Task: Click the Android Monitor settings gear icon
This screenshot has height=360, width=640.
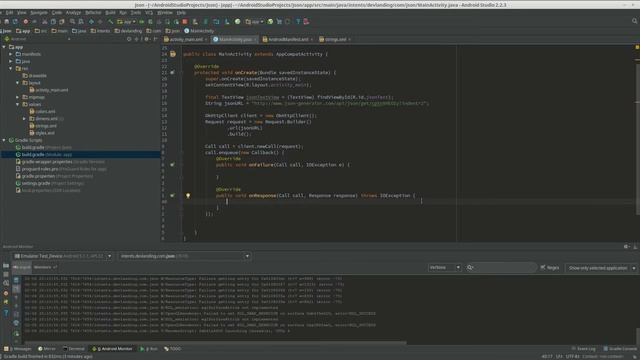Action: (626, 247)
